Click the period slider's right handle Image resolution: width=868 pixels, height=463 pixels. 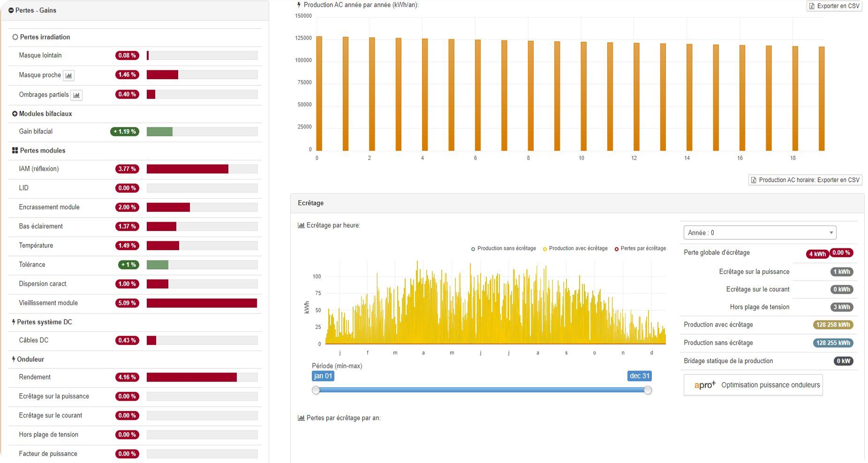click(x=648, y=390)
